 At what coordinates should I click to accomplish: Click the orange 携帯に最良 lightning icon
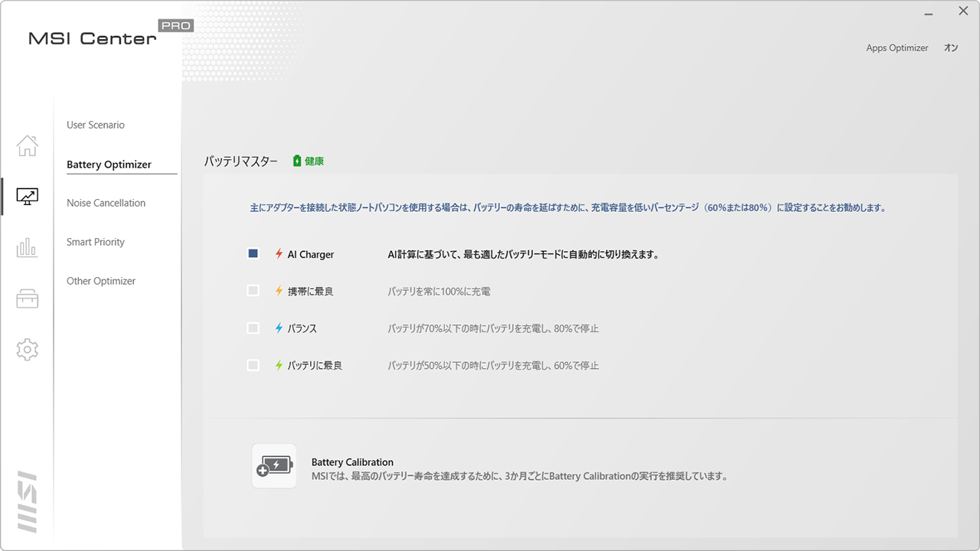click(279, 291)
